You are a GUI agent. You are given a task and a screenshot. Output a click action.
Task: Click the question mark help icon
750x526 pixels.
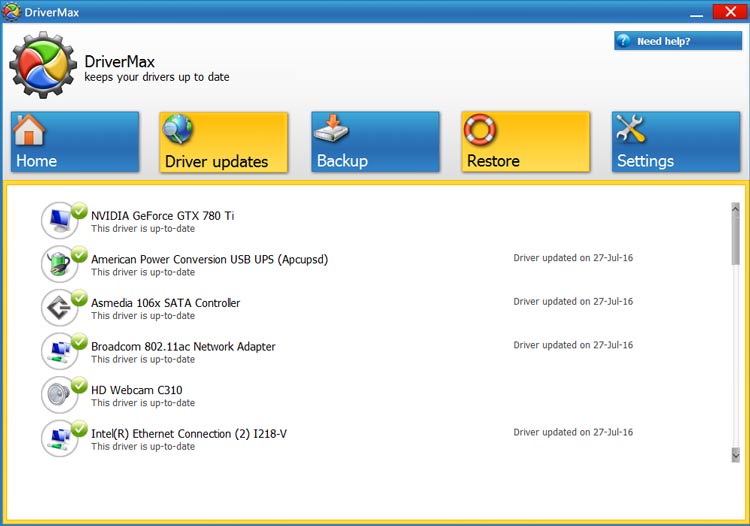pyautogui.click(x=623, y=41)
